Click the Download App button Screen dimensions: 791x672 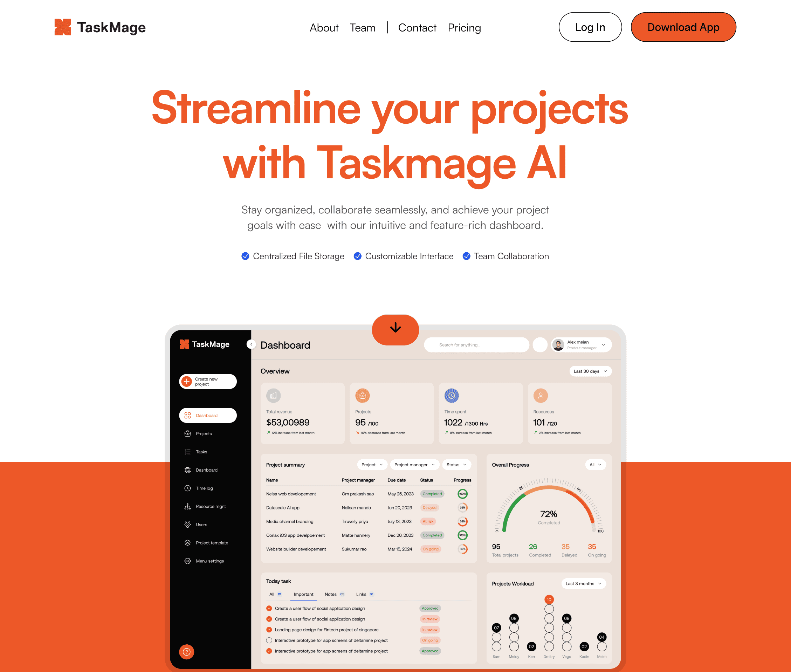[x=683, y=27]
